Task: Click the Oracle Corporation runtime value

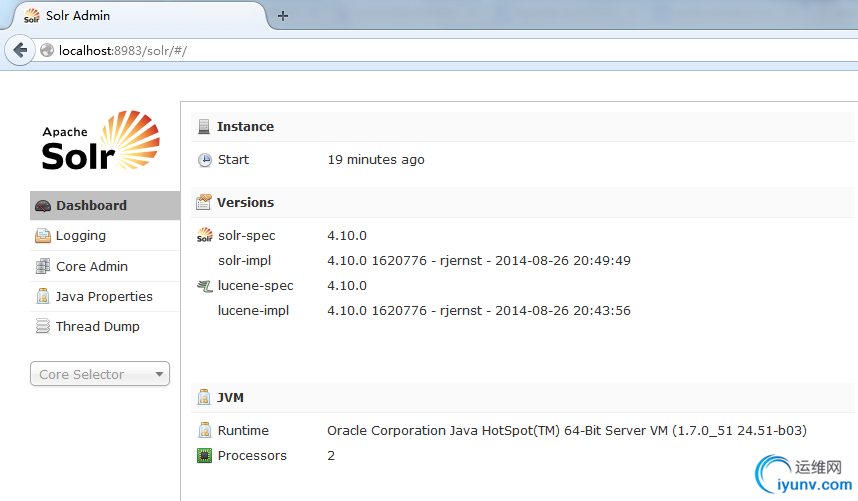Action: click(x=567, y=430)
